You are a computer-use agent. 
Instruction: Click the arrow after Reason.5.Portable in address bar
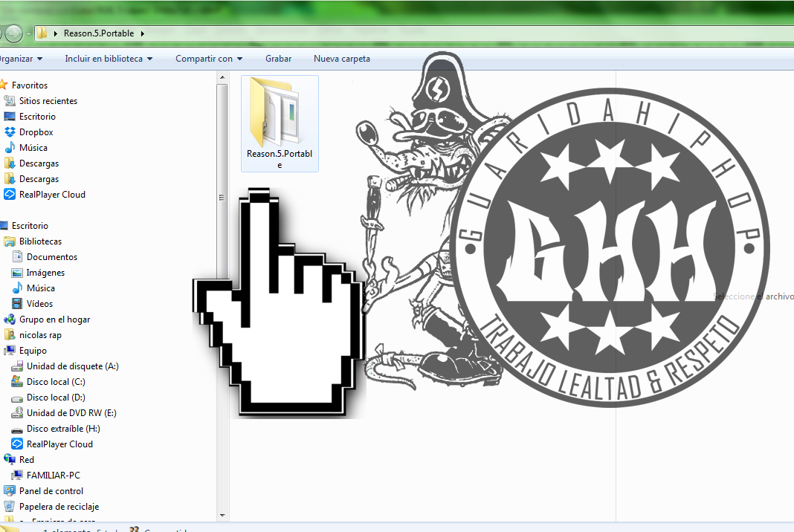142,33
